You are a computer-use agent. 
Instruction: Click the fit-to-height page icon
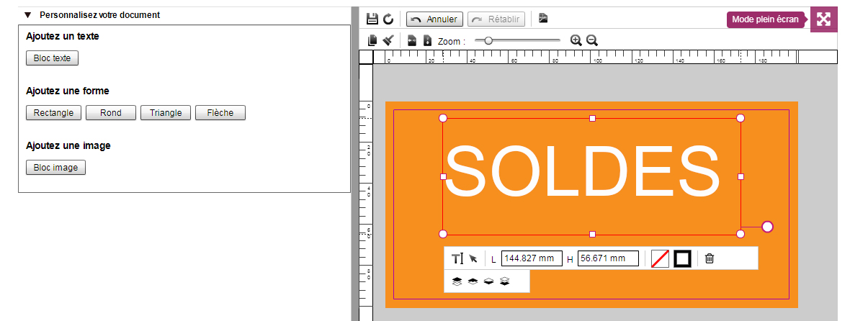coord(427,41)
